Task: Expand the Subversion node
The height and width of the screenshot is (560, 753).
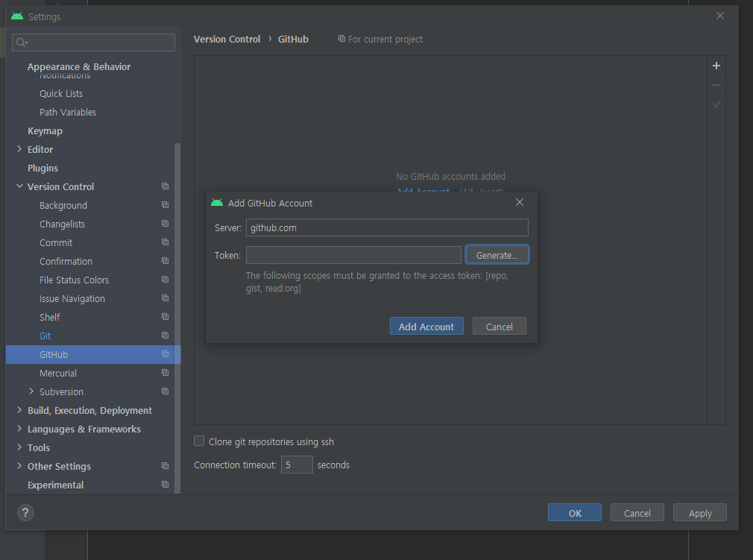Action: (31, 391)
